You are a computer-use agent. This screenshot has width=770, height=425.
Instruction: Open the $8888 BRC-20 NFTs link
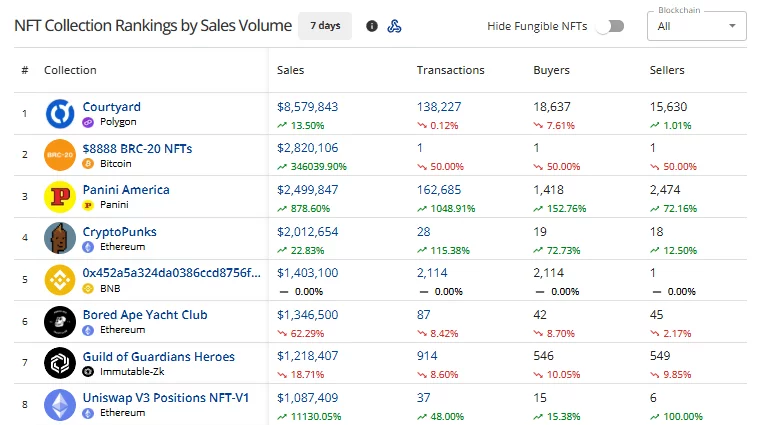tap(138, 148)
